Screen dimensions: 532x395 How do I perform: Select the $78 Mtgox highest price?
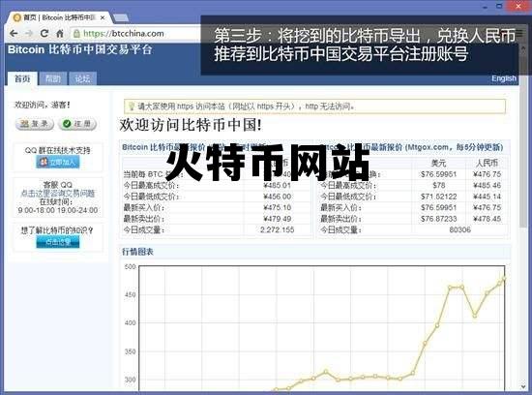click(x=439, y=186)
